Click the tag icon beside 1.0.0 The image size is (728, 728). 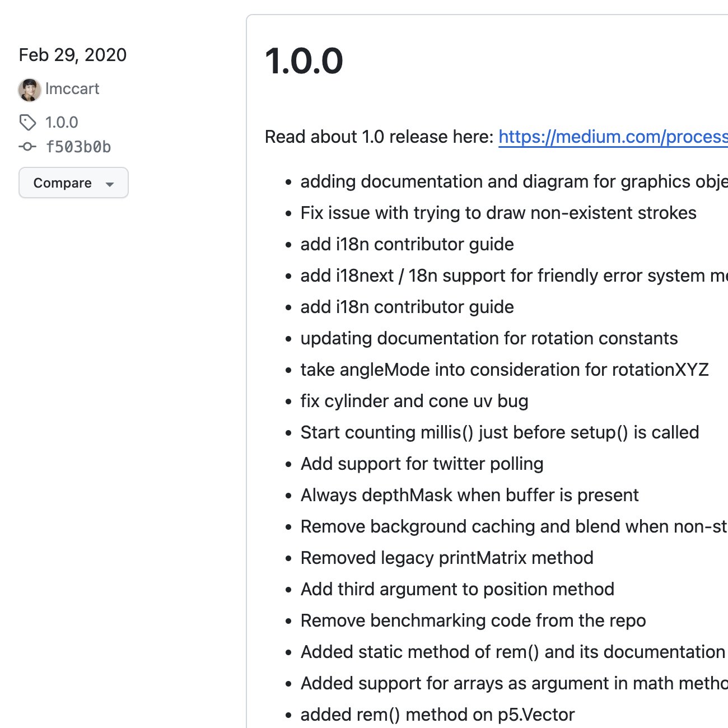pyautogui.click(x=27, y=122)
